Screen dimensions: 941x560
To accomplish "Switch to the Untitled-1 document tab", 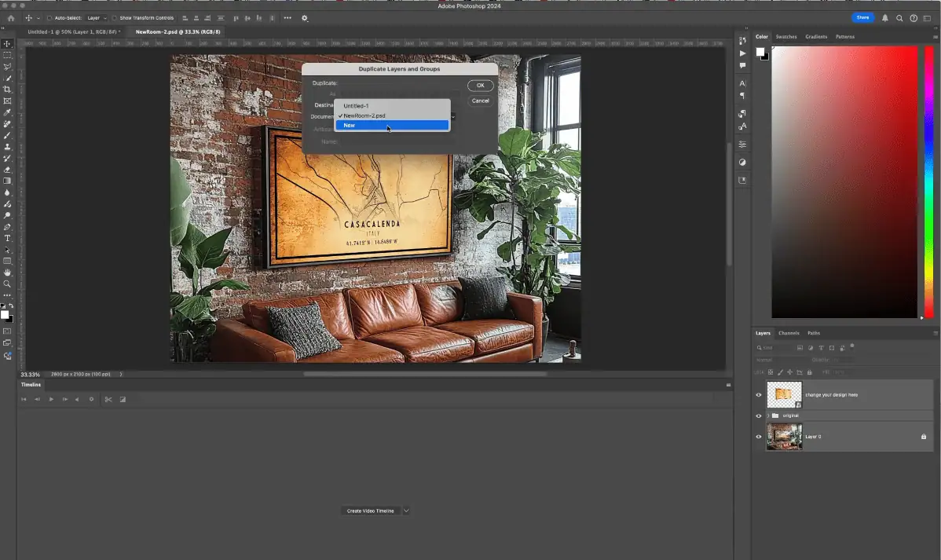I will point(71,32).
